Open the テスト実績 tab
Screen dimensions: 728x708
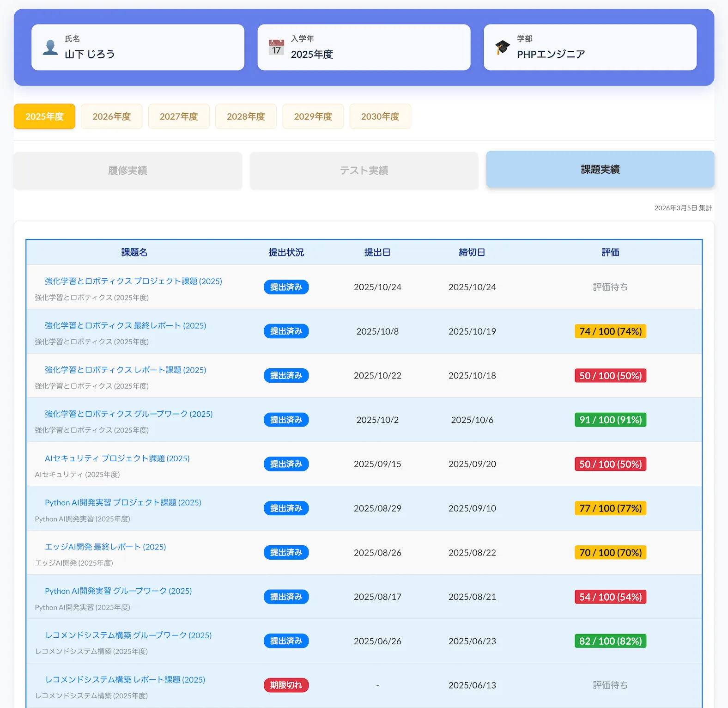pyautogui.click(x=364, y=171)
